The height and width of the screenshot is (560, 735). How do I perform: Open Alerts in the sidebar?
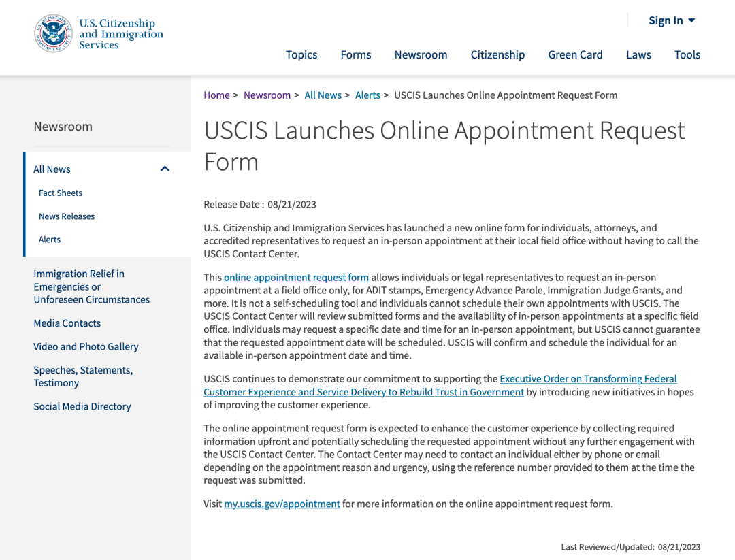tap(50, 240)
